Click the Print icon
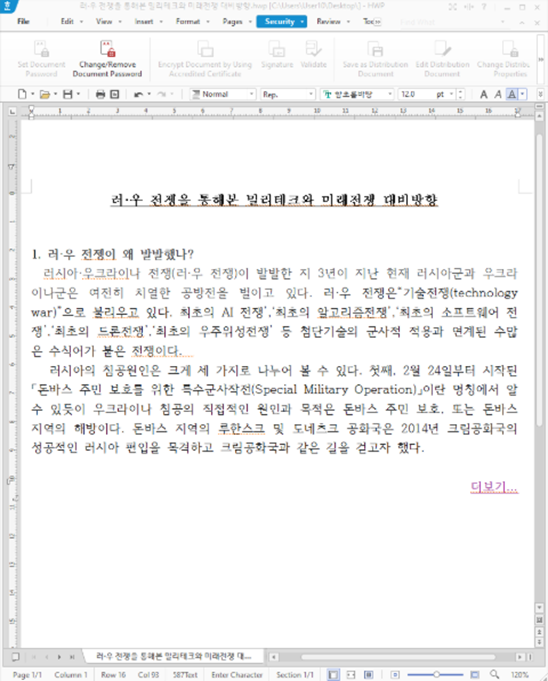The image size is (548, 681). pyautogui.click(x=100, y=94)
